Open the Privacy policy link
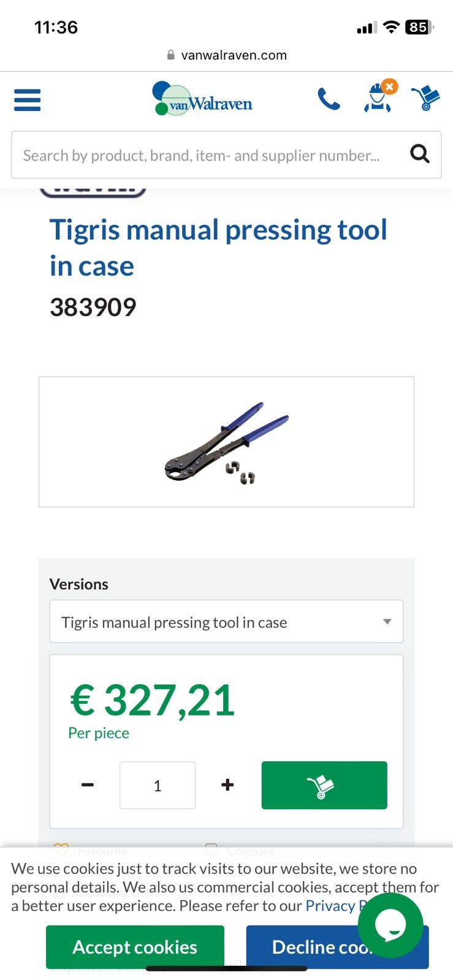Image resolution: width=453 pixels, height=980 pixels. point(331,906)
